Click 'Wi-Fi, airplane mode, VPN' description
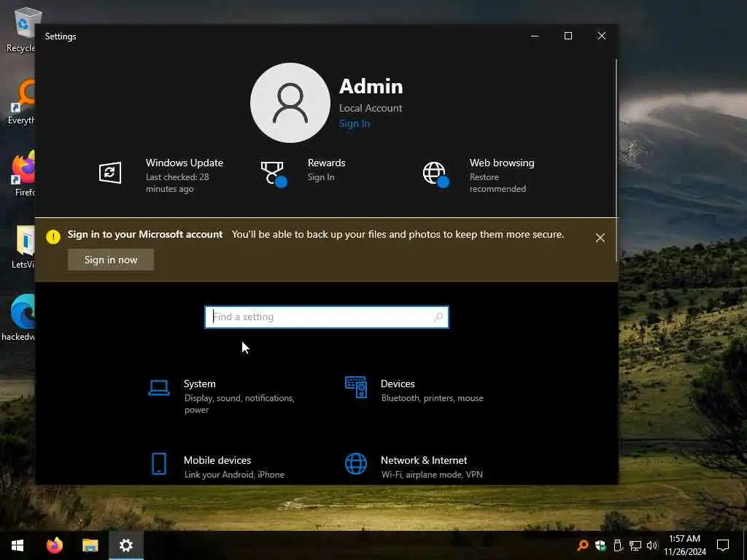Viewport: 747px width, 560px height. (432, 475)
